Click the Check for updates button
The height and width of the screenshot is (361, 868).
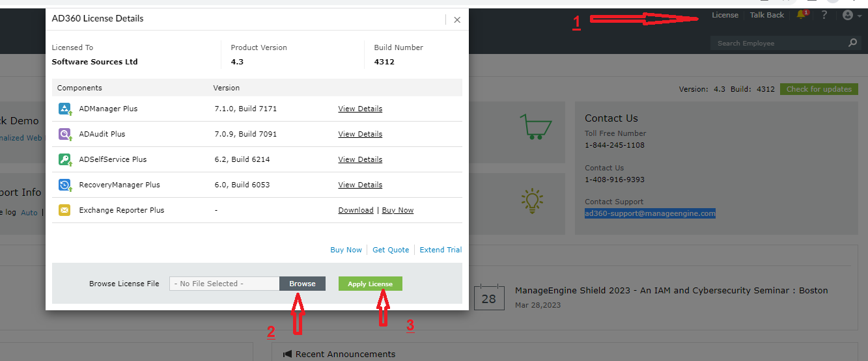819,89
